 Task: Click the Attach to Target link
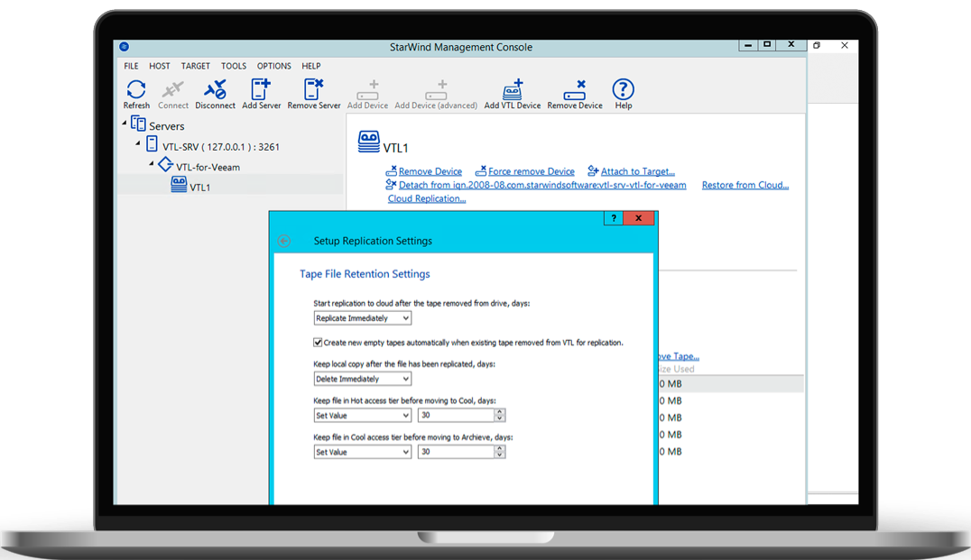pos(638,171)
